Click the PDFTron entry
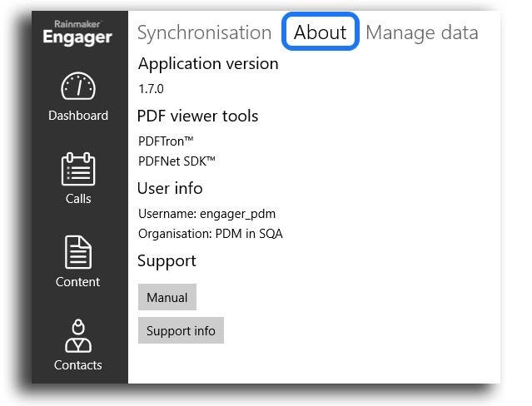 [x=166, y=141]
